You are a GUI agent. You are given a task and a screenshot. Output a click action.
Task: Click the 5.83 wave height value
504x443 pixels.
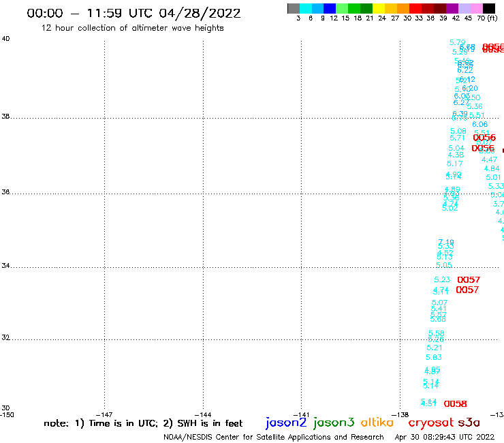[434, 357]
